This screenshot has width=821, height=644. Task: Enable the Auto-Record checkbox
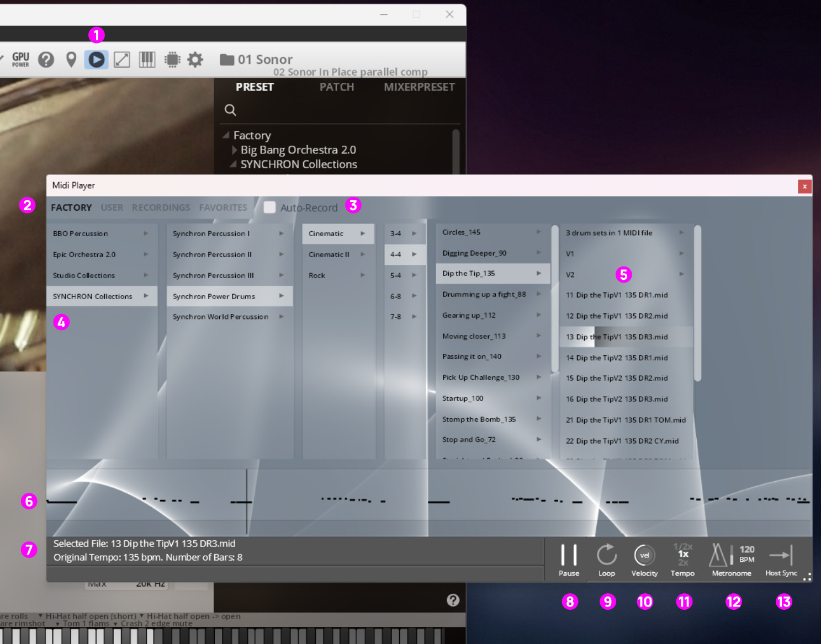pyautogui.click(x=269, y=207)
